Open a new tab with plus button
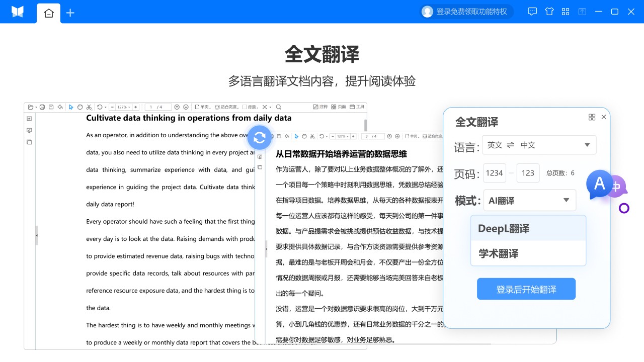This screenshot has width=644, height=362. 70,13
